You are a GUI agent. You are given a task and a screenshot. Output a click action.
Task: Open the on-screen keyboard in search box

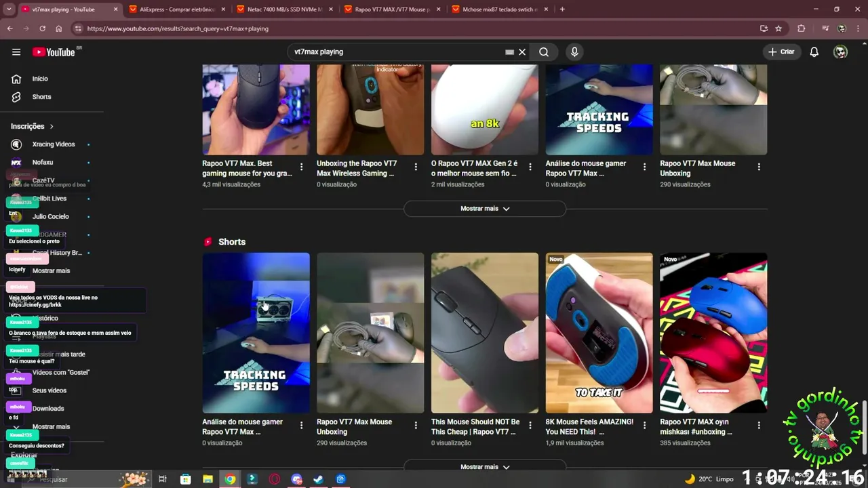[509, 52]
